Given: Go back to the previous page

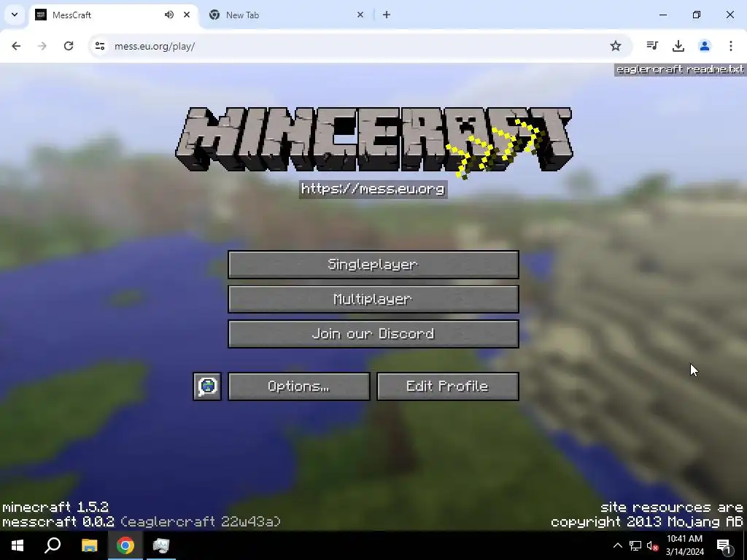Looking at the screenshot, I should [16, 46].
